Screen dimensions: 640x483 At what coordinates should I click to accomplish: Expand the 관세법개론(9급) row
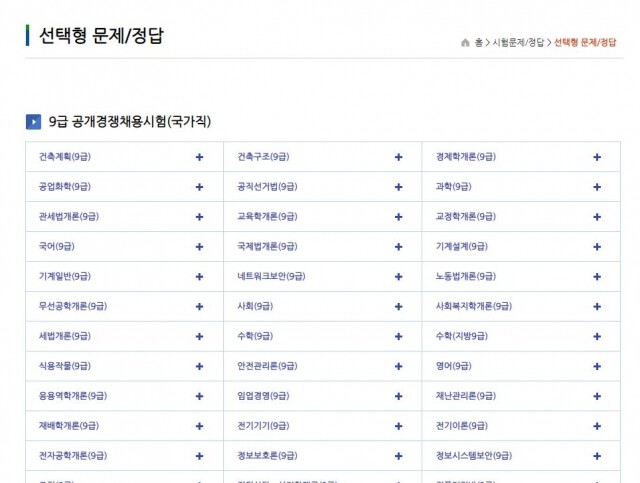[200, 217]
